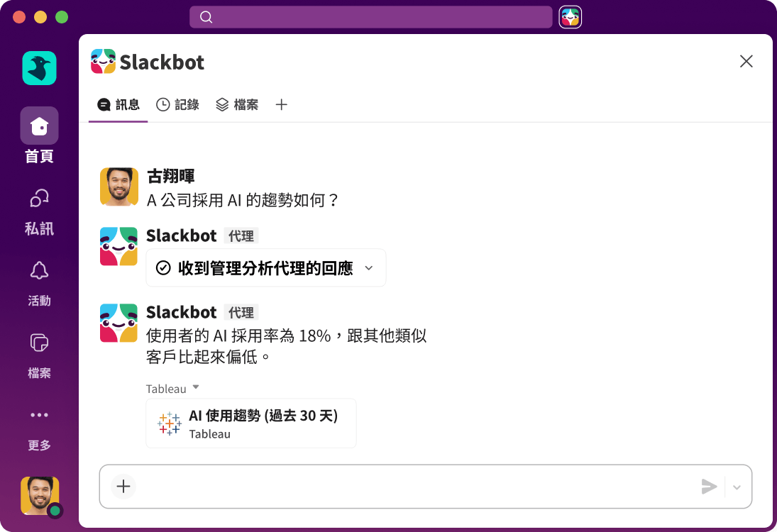
Task: Click the search bar at the top
Action: pos(370,17)
